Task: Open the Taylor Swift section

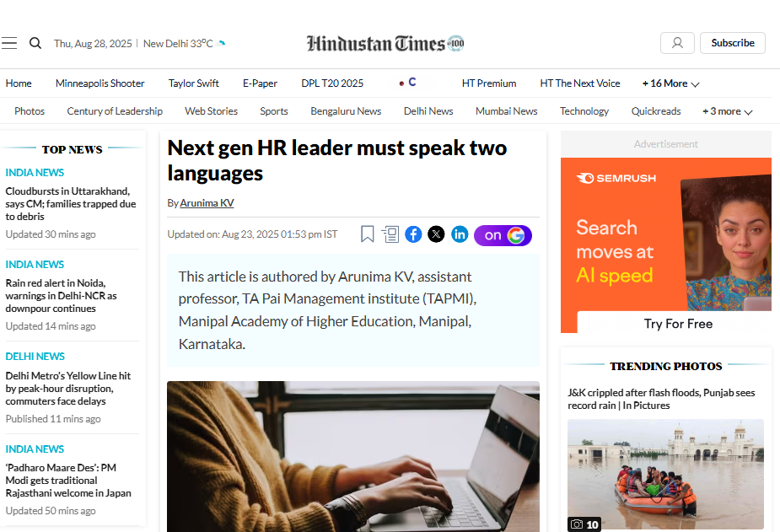Action: tap(193, 83)
